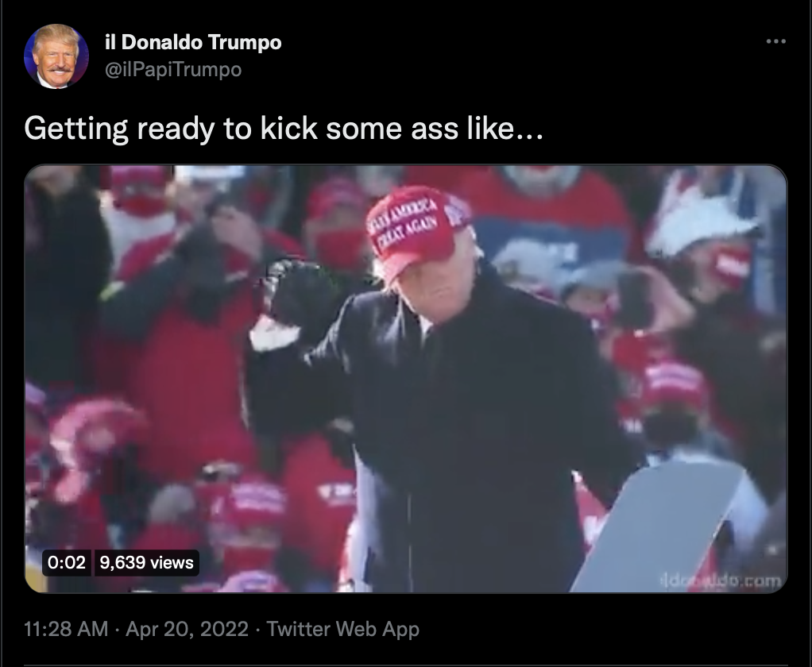Click the Apr 20, 2022 date link
812x667 pixels.
point(187,629)
